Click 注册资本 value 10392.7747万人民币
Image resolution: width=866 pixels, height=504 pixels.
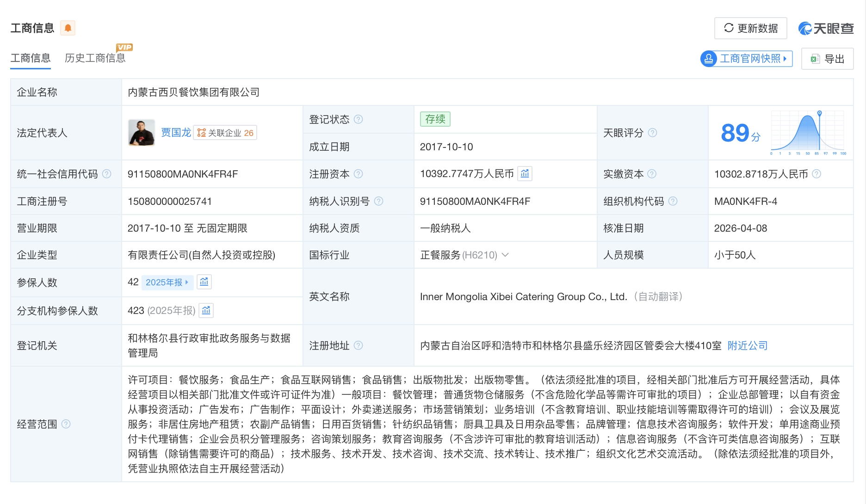467,174
